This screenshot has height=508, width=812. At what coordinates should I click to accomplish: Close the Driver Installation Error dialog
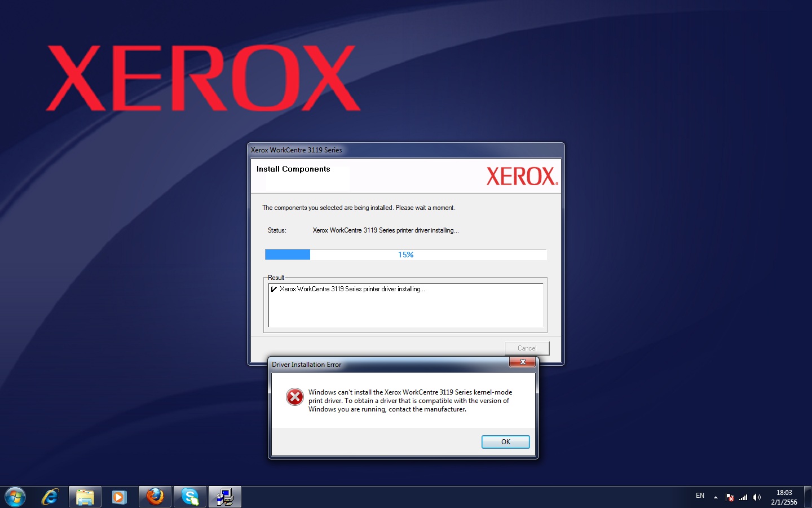[x=522, y=362]
